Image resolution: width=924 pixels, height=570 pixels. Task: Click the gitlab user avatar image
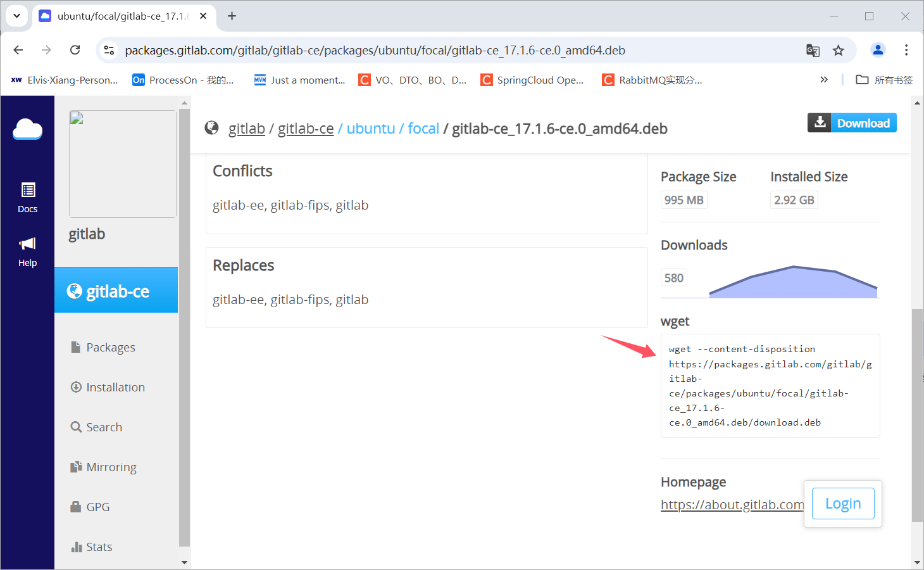[123, 164]
